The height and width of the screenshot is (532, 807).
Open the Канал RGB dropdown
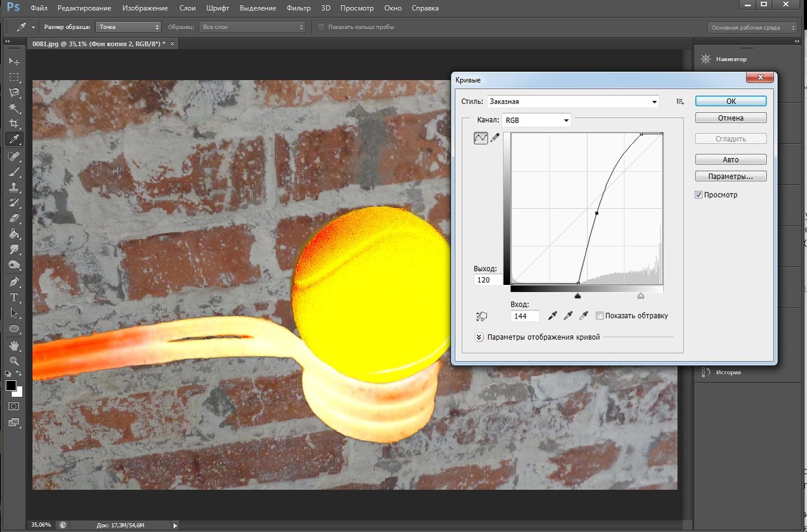click(x=537, y=120)
